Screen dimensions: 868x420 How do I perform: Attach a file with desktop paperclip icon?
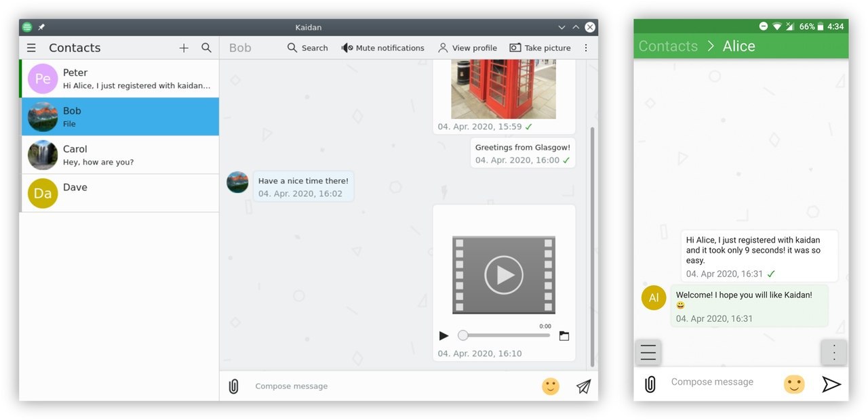[234, 386]
